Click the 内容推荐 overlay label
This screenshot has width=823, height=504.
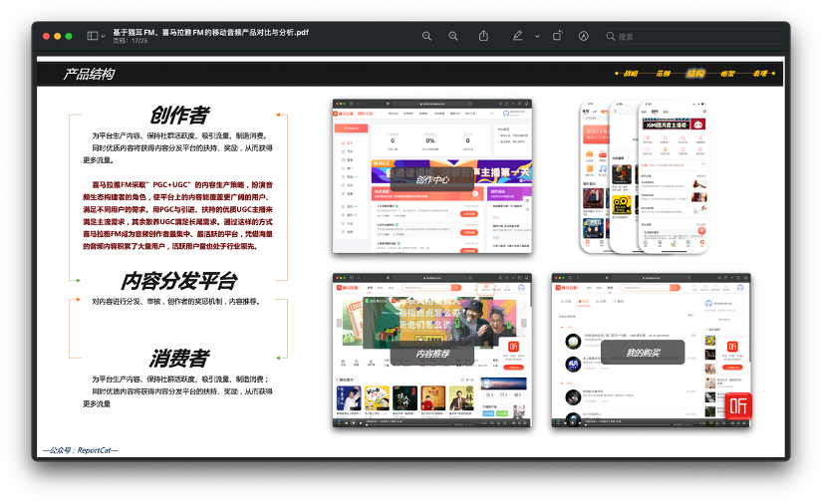[432, 354]
